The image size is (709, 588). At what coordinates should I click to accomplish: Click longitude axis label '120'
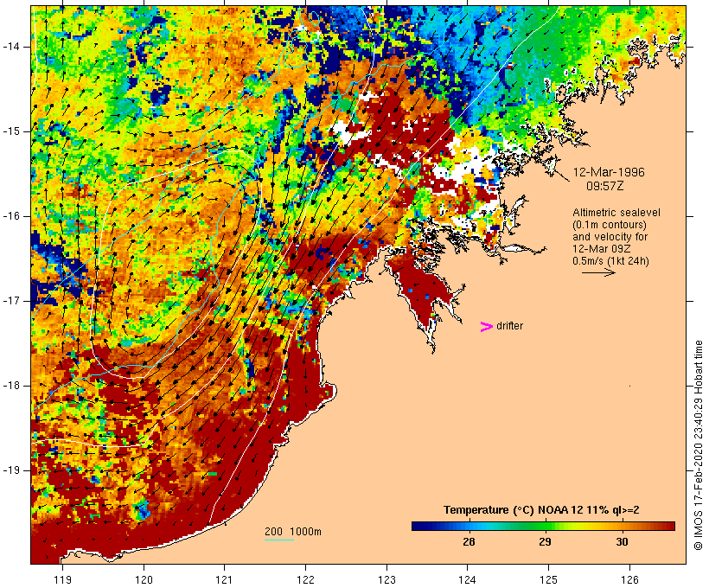click(144, 579)
